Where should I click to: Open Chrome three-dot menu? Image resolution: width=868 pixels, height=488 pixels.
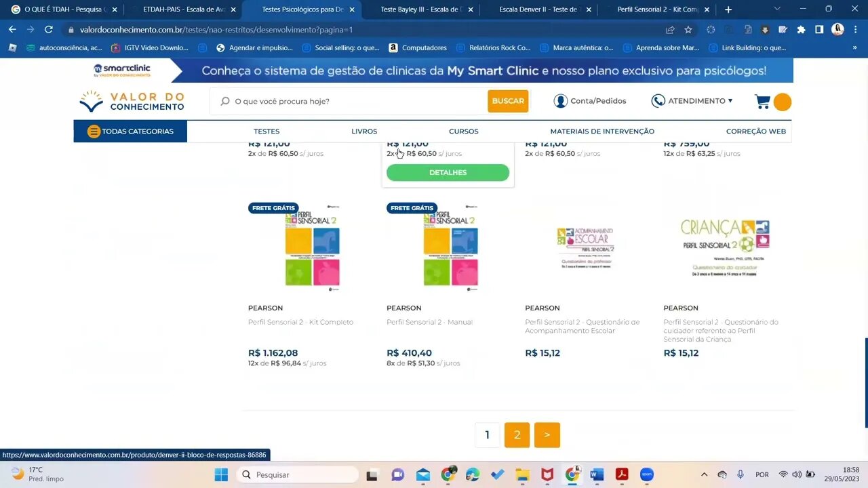point(856,30)
